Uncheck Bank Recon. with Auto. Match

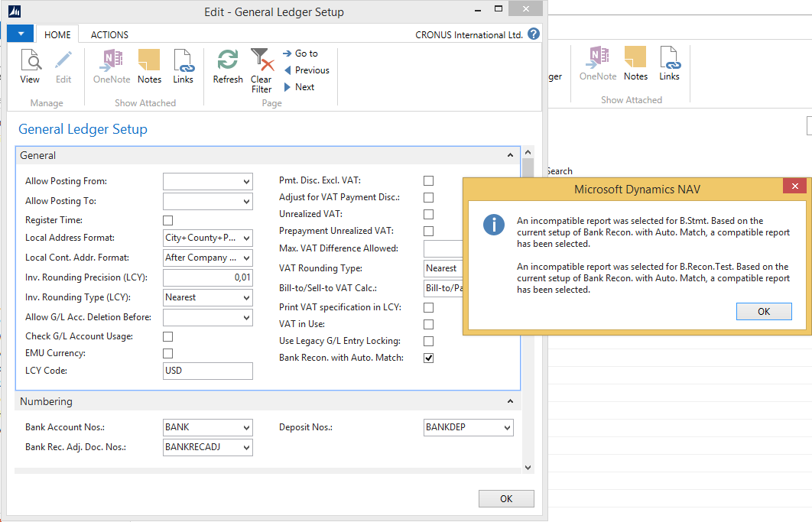tap(429, 358)
